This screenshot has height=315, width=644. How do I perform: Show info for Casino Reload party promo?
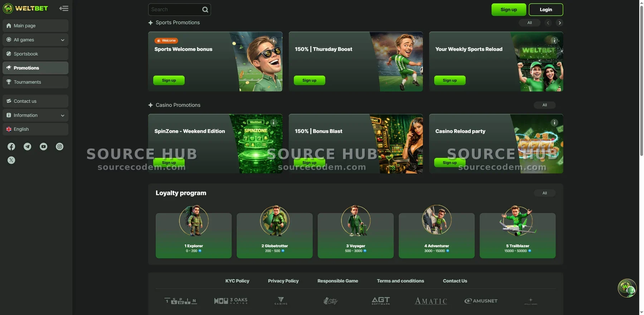pos(554,123)
